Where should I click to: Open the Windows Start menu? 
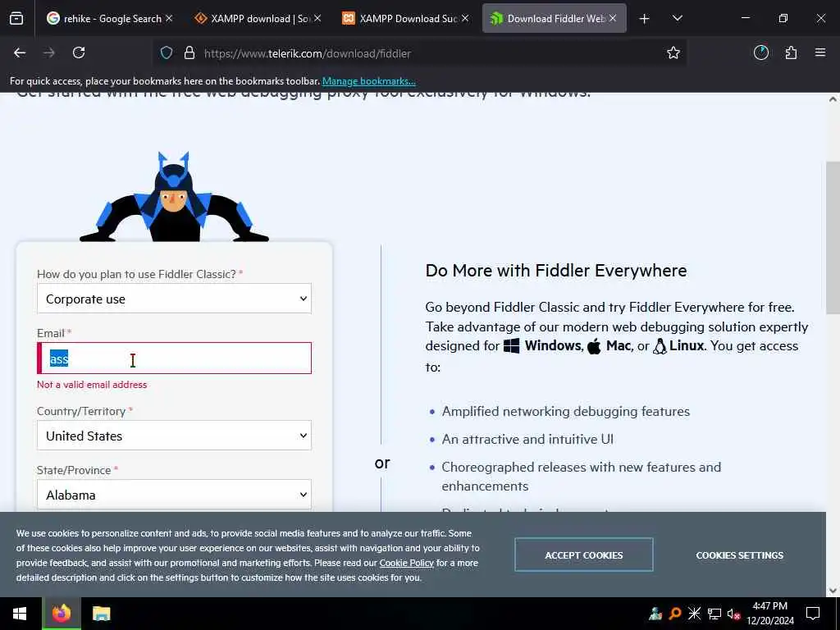pyautogui.click(x=21, y=614)
